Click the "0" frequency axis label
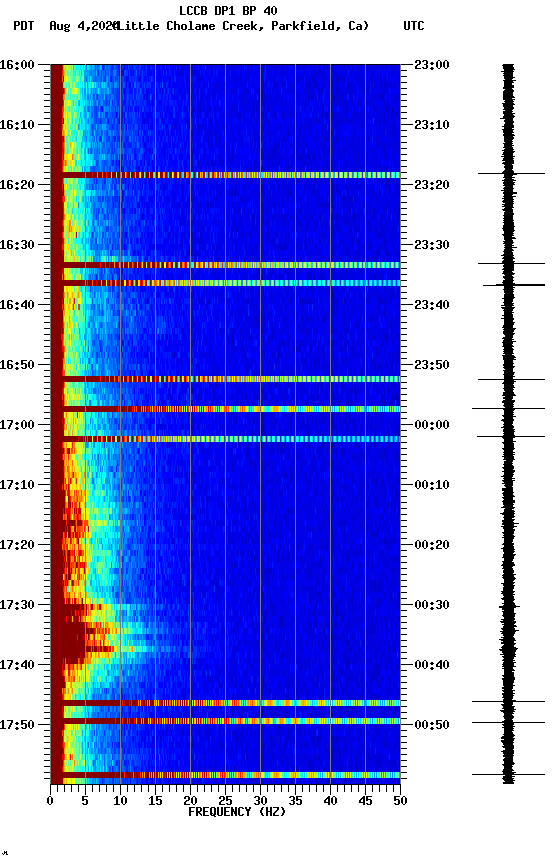Viewport: 552px width, 864px height. tap(50, 801)
